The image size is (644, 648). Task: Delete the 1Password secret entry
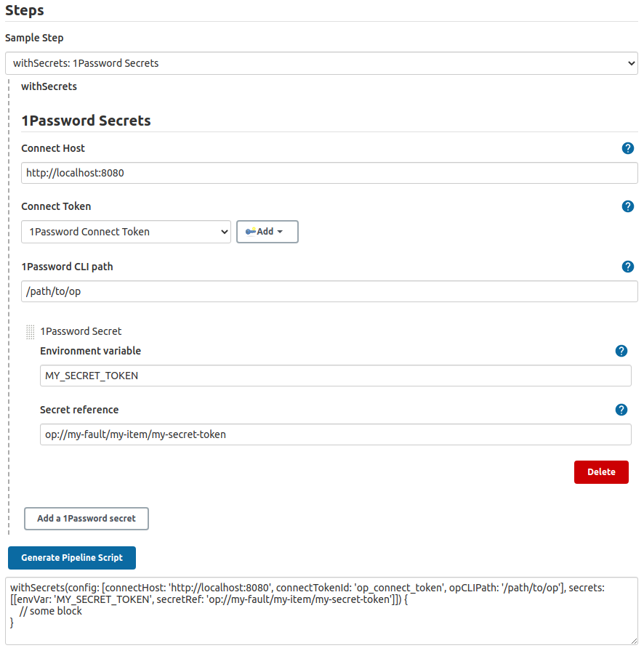601,472
